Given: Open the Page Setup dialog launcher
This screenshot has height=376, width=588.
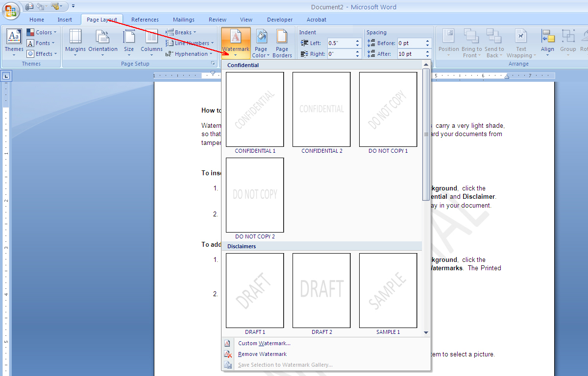Looking at the screenshot, I should pyautogui.click(x=213, y=63).
